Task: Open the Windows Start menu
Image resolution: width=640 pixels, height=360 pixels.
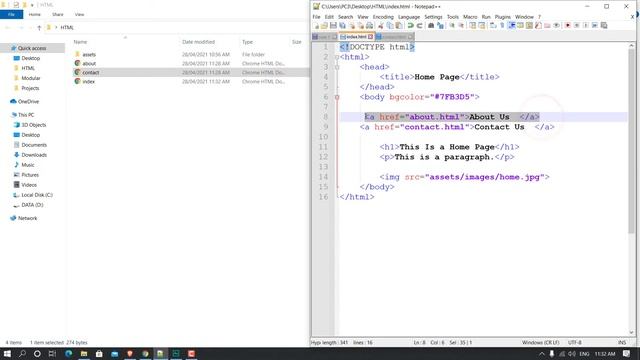Action: coord(7,354)
